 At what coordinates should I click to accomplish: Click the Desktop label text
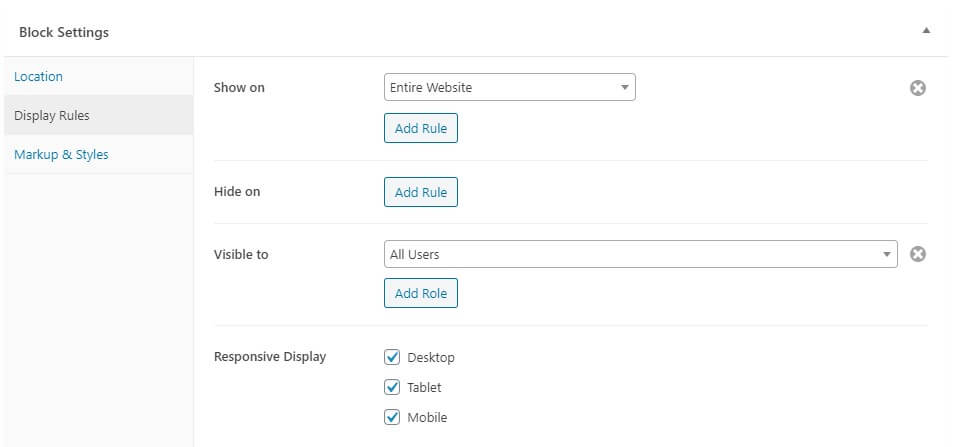pos(431,358)
